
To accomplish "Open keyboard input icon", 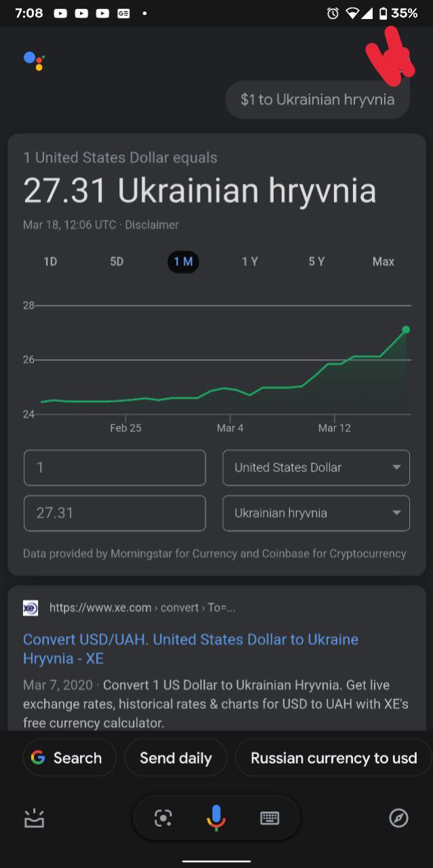I will (x=270, y=818).
